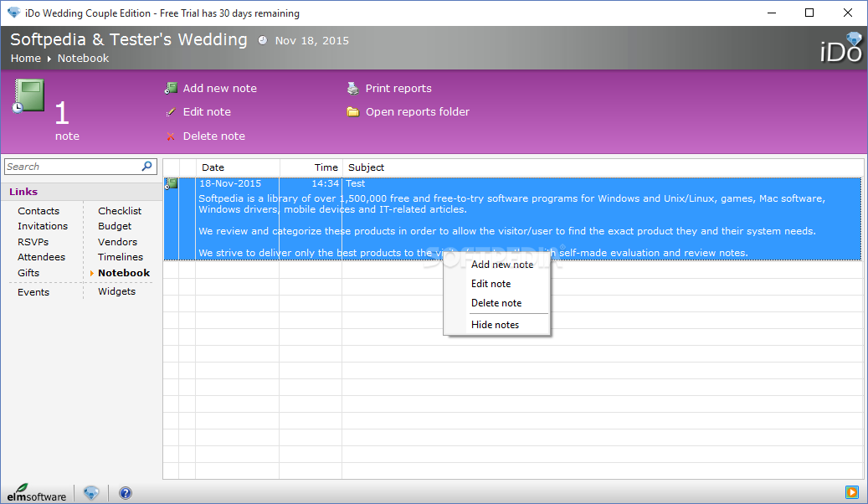
Task: Open the Timelines link
Action: 121,257
